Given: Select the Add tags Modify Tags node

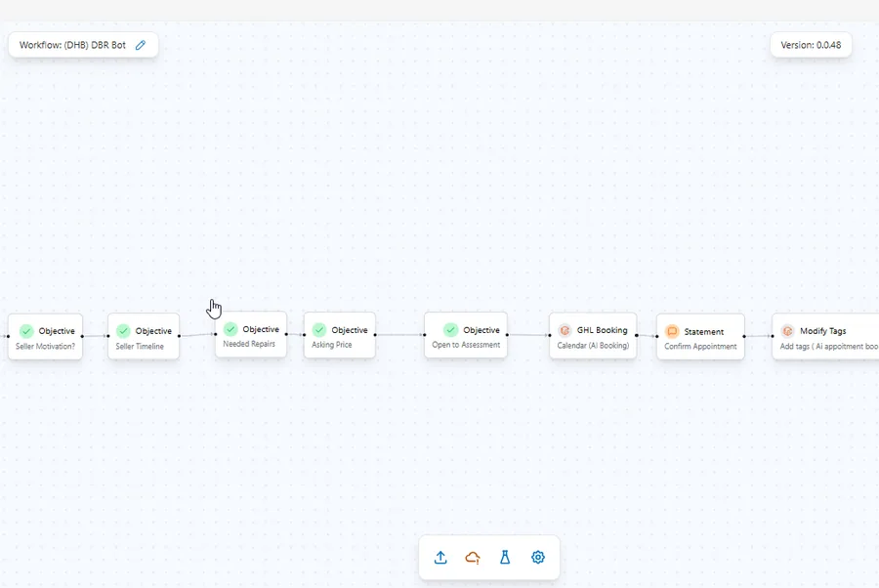Looking at the screenshot, I should pyautogui.click(x=825, y=337).
